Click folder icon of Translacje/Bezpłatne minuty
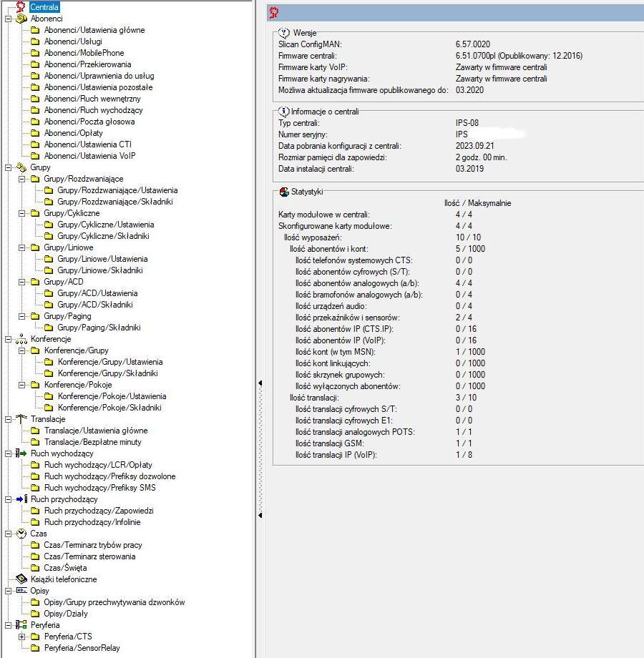Image resolution: width=644 pixels, height=658 pixels. tap(35, 442)
